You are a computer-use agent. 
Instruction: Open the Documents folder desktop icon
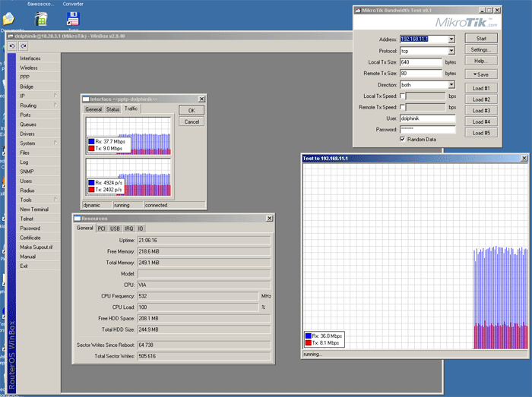[x=9, y=19]
